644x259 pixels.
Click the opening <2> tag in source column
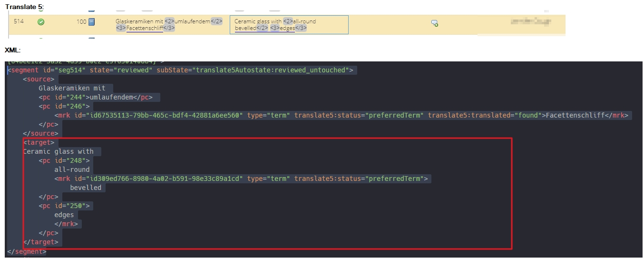pyautogui.click(x=169, y=21)
